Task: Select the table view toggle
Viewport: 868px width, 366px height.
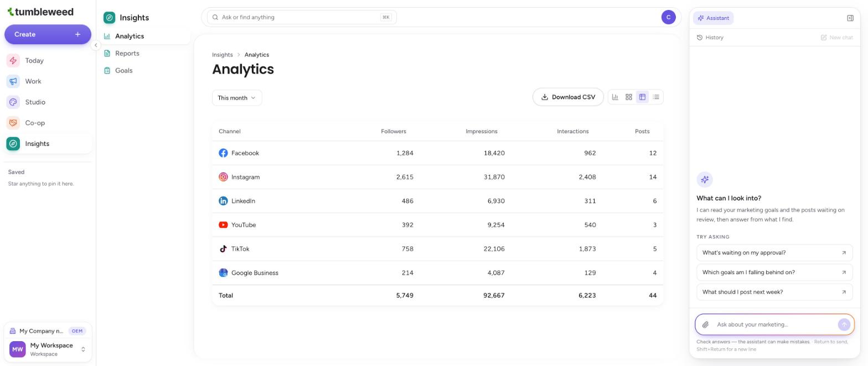Action: pos(642,97)
